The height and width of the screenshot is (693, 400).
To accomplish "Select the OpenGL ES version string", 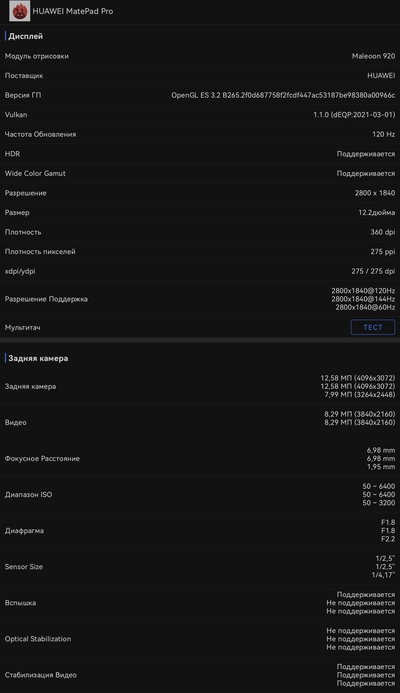I will 283,95.
